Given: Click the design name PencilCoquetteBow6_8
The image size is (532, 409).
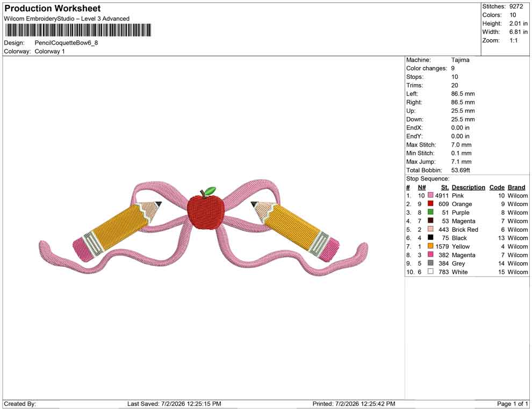Looking at the screenshot, I should (66, 43).
